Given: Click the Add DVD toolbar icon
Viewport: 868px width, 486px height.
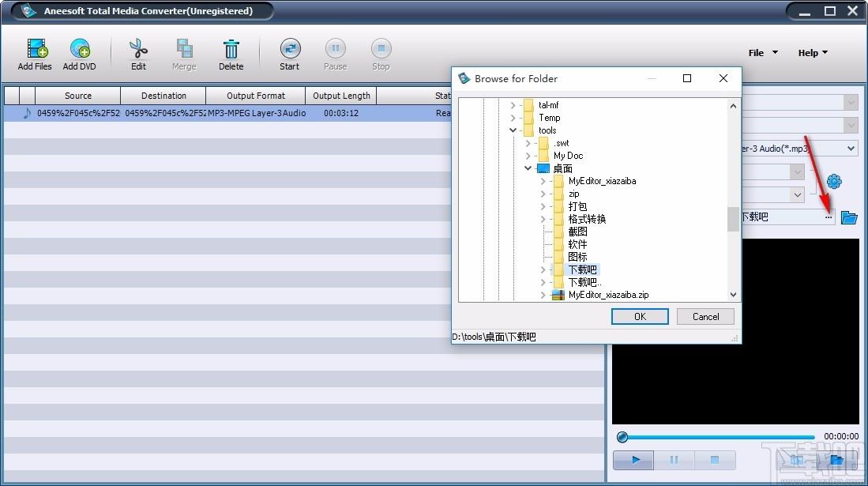Looking at the screenshot, I should pos(80,49).
